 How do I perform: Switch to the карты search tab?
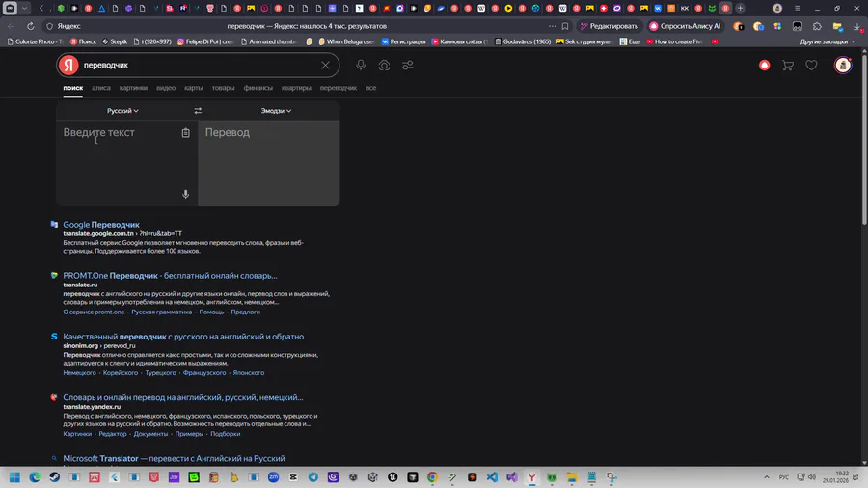193,88
